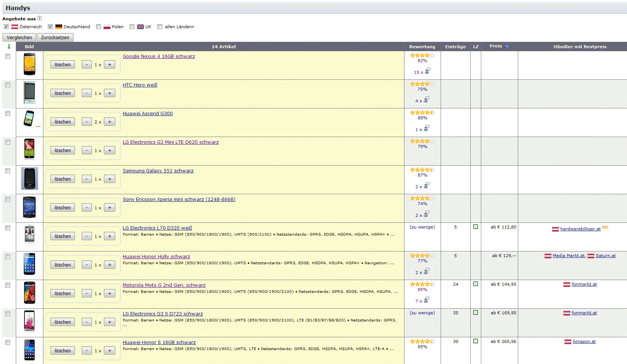The width and height of the screenshot is (627, 364).
Task: Click Händler mit Bestpreis column header
Action: (x=580, y=47)
